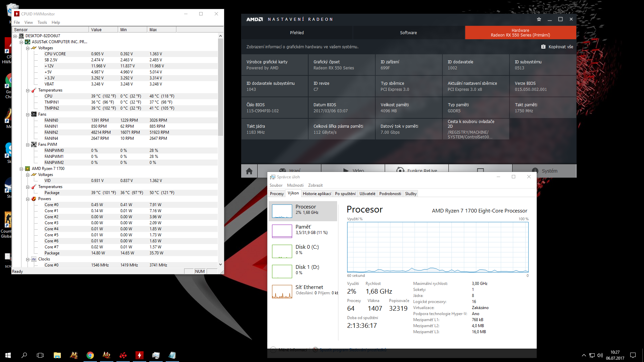The image size is (644, 362).
Task: Click the red cluster icon on taskbar
Action: [123, 355]
